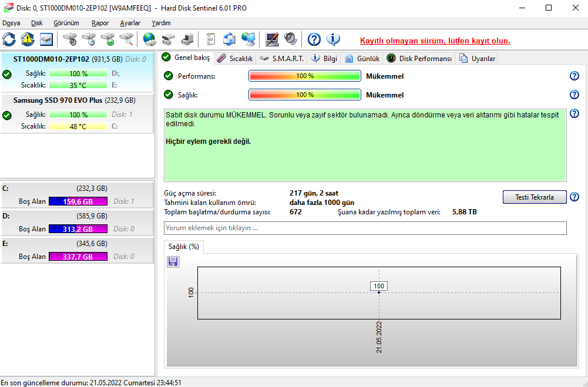Image resolution: width=588 pixels, height=387 pixels.
Task: Click the help icon next to Testi Tekrarla
Action: 574,197
